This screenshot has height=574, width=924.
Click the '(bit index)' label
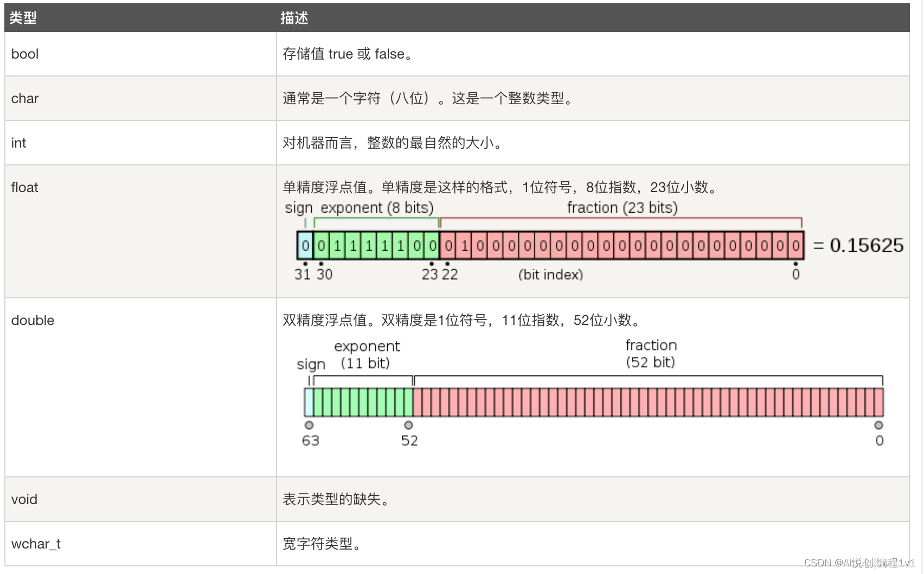coord(551,275)
